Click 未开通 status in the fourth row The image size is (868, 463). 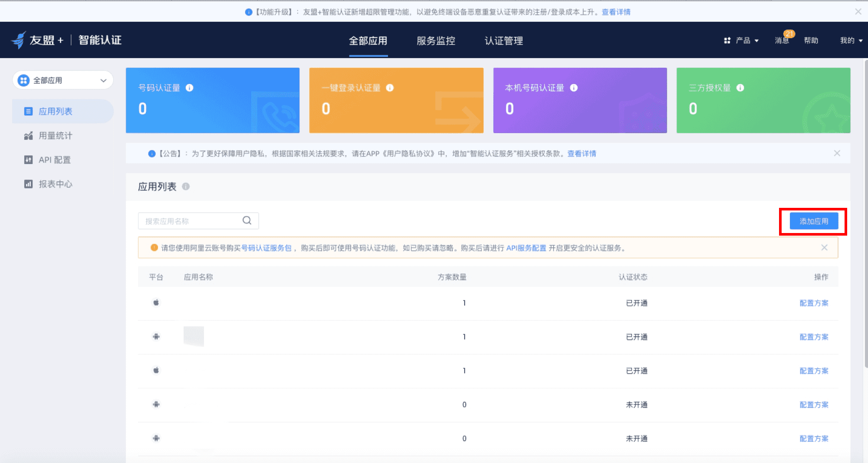pos(637,404)
